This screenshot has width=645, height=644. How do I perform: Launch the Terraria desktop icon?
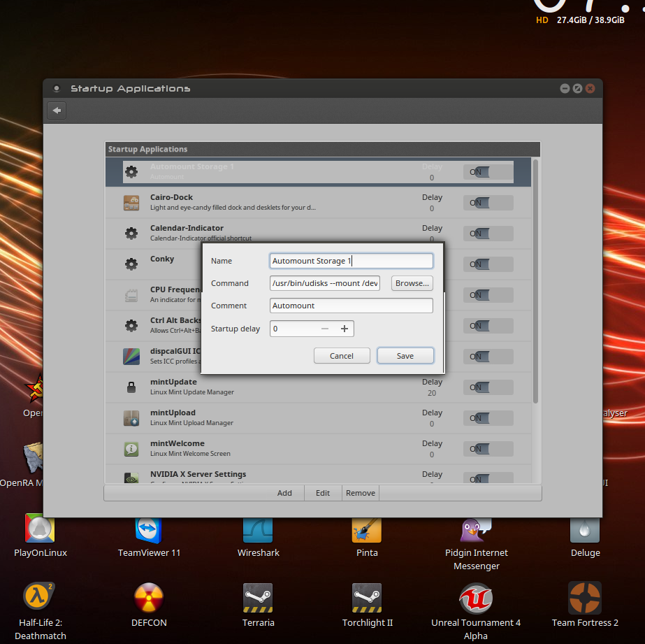pyautogui.click(x=258, y=598)
